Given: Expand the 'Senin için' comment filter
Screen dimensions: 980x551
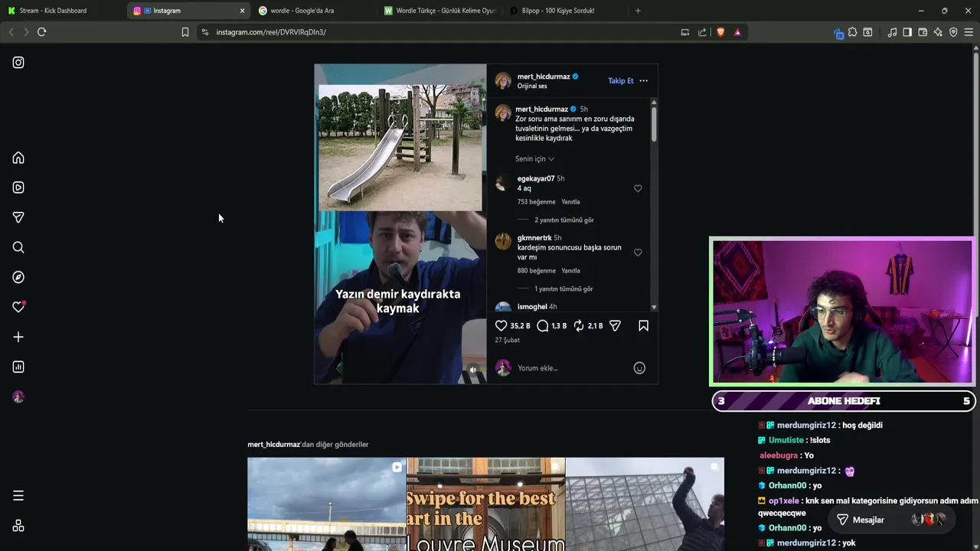Looking at the screenshot, I should coord(534,159).
